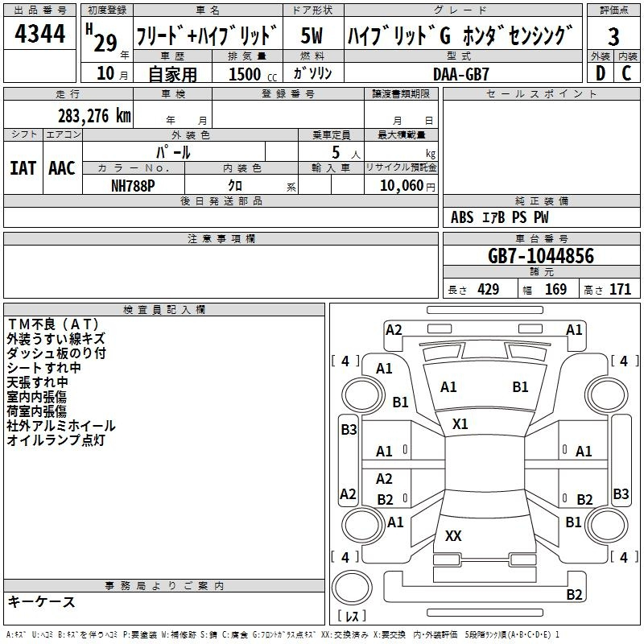Click A2 mark at front-left bumper corner
Viewport: 644px width, 644px height.
(x=394, y=330)
